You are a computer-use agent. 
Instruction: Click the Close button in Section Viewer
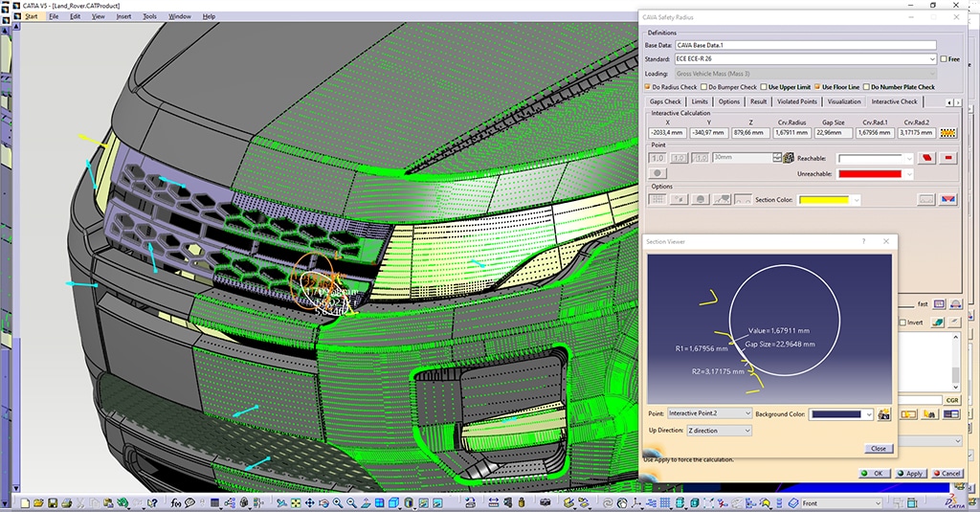click(879, 448)
